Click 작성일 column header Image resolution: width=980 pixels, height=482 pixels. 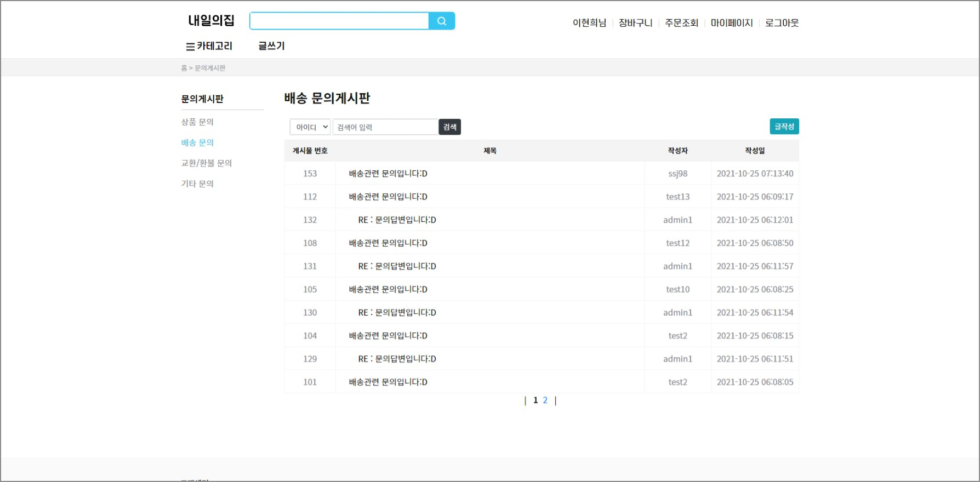point(755,151)
